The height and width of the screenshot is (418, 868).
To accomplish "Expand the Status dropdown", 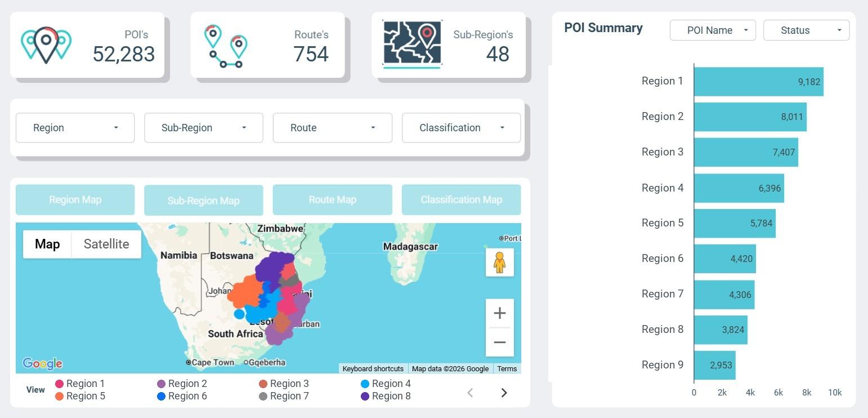I will pos(806,30).
